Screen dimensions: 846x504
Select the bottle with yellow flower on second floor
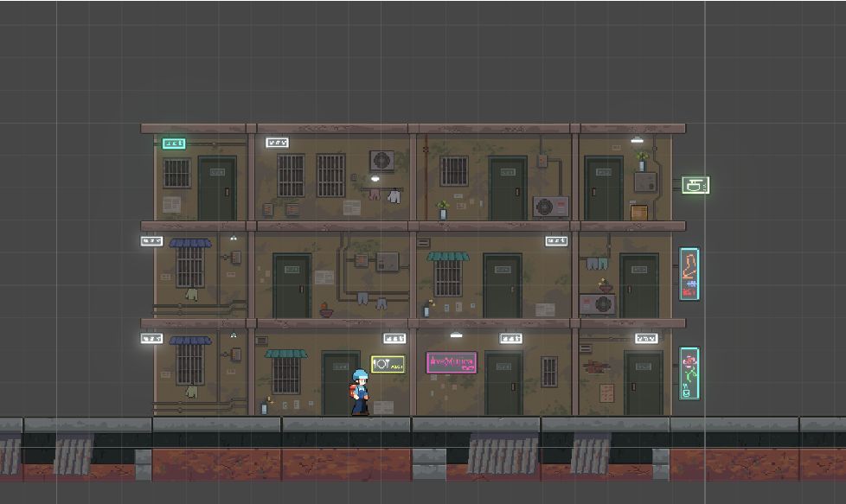point(428,309)
